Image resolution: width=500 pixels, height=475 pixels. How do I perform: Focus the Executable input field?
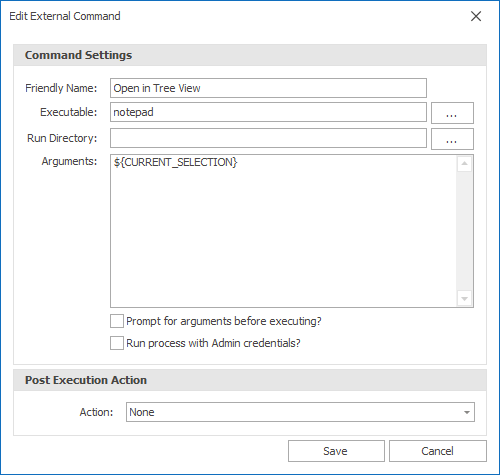[268, 112]
